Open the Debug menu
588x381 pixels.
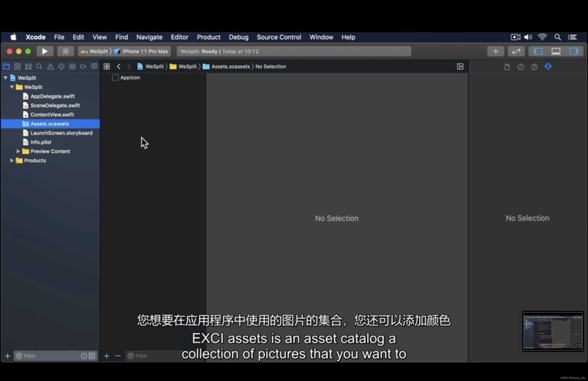pos(238,37)
